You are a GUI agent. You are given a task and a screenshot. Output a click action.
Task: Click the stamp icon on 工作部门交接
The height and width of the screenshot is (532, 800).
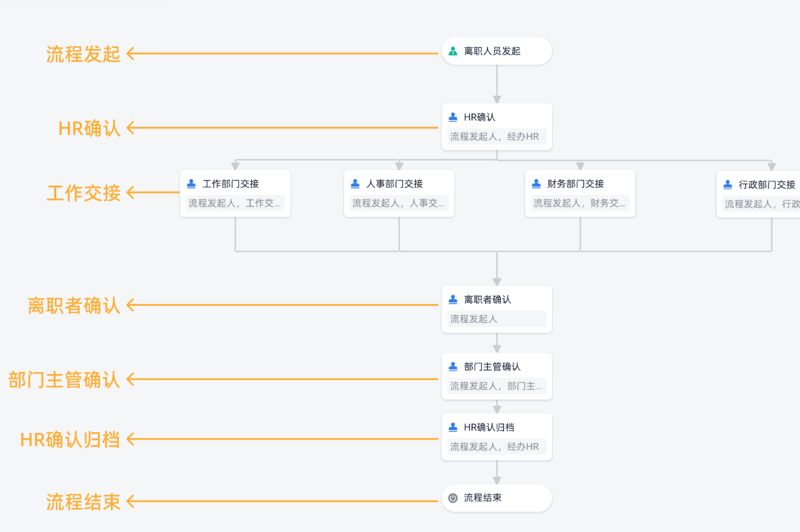[191, 184]
